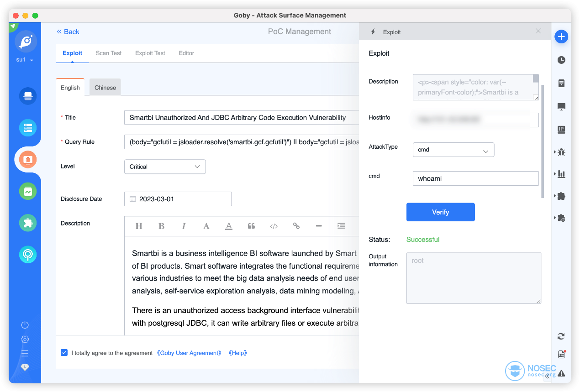Insert horizontal rule in description editor
The width and height of the screenshot is (580, 392).
point(319,226)
